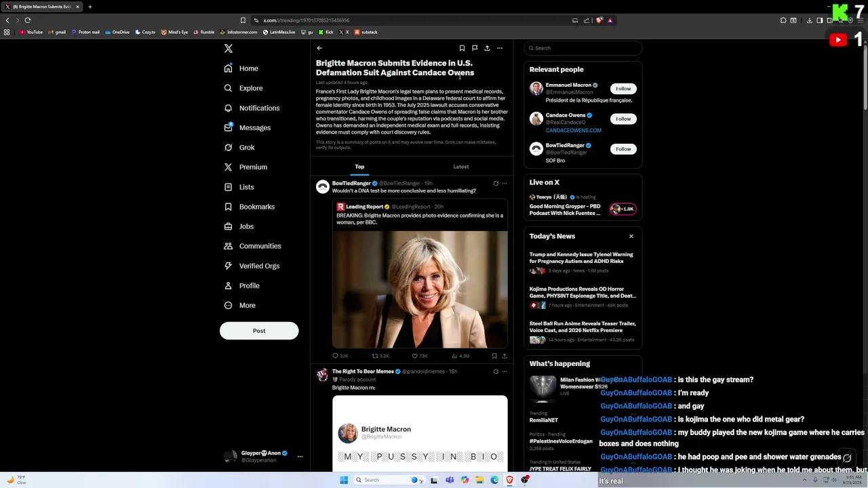Expand the More menu in sidebar
The image size is (868, 488).
click(239, 305)
